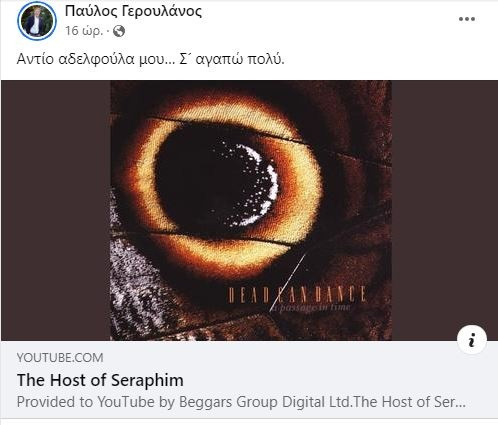Open the post via 16 ώρ. timestamp

click(x=83, y=31)
